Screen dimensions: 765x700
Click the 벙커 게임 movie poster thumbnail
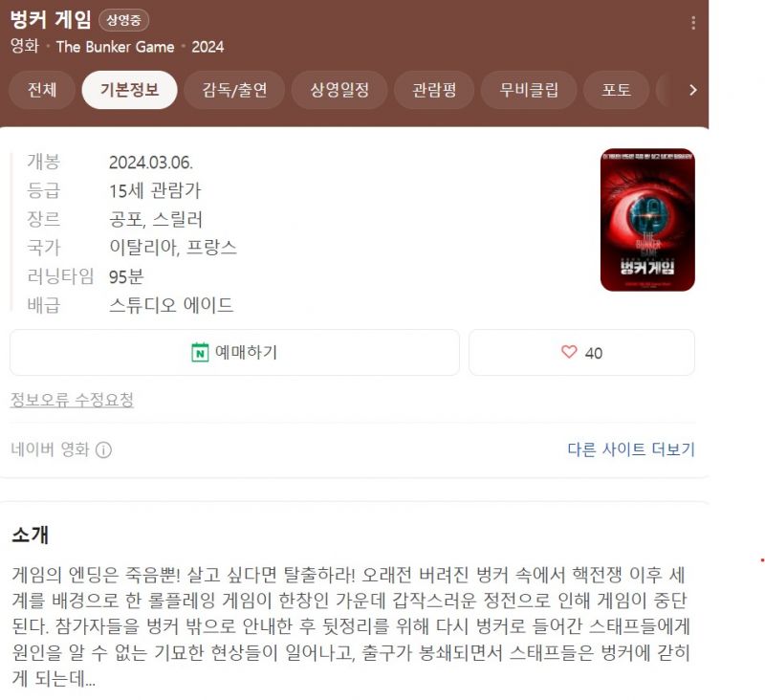tap(647, 220)
